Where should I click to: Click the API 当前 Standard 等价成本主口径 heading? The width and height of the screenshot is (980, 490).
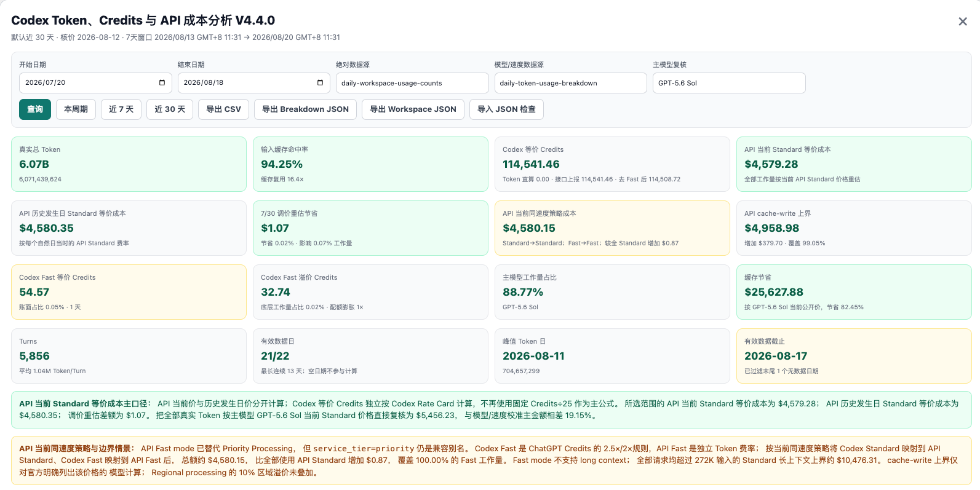coord(85,404)
